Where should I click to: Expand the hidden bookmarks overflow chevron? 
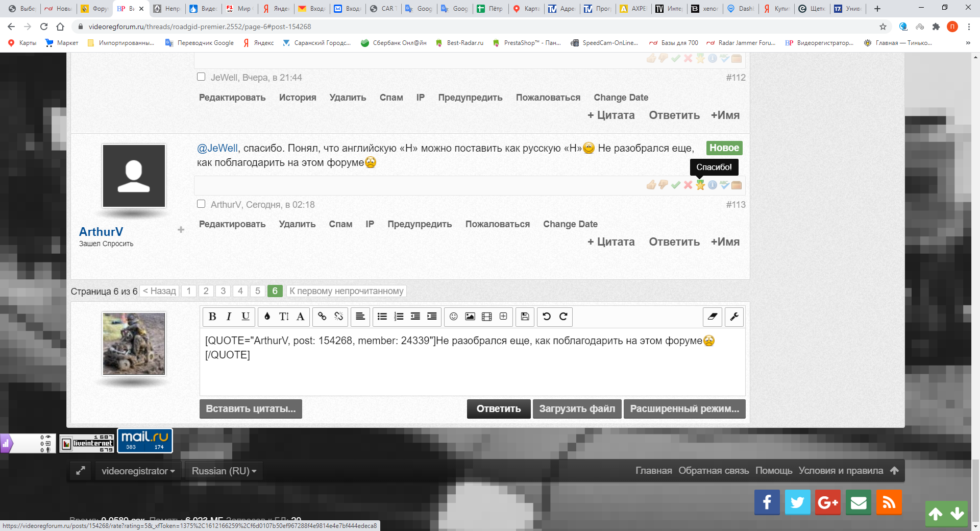coord(968,43)
